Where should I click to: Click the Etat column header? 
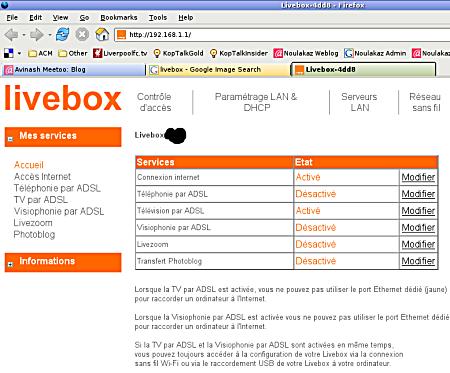(366, 162)
